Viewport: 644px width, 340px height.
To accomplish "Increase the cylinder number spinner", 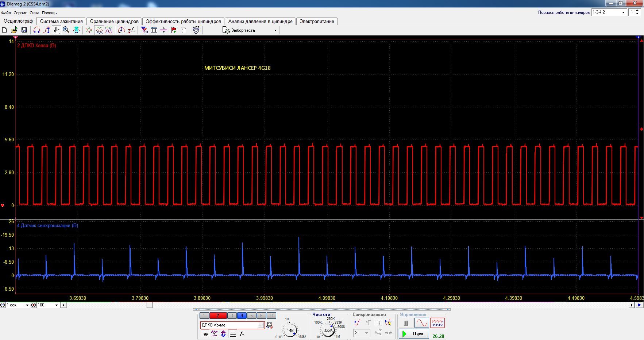I will (x=637, y=11).
